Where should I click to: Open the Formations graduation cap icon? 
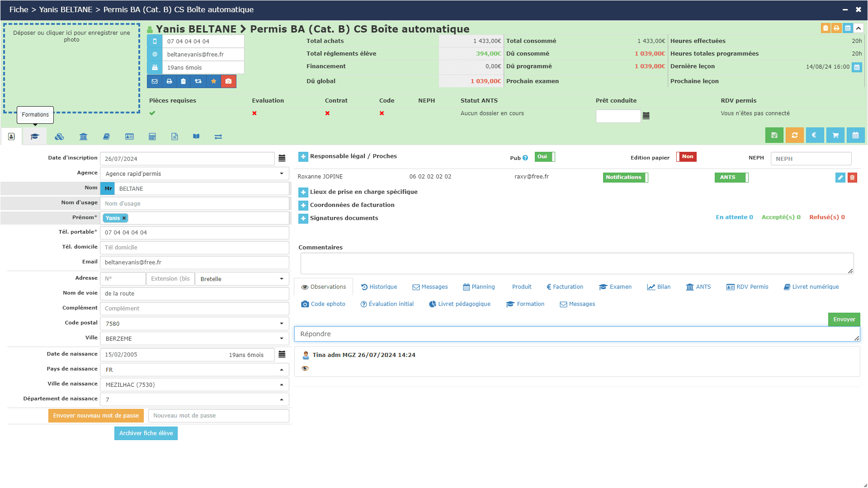[35, 136]
